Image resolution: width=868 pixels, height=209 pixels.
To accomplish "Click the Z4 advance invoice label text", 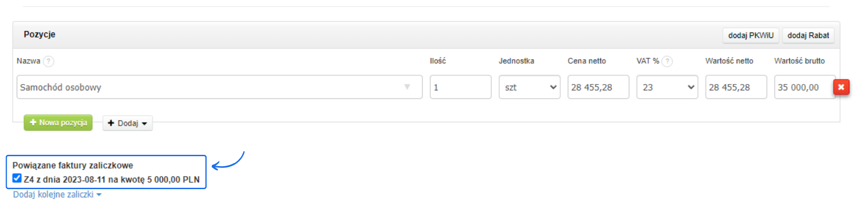I will [112, 180].
